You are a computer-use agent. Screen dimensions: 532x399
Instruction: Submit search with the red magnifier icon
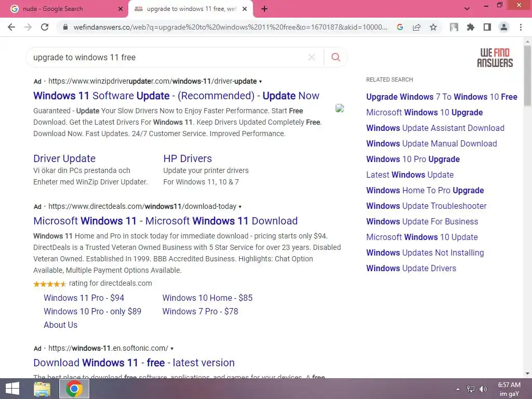(x=336, y=57)
